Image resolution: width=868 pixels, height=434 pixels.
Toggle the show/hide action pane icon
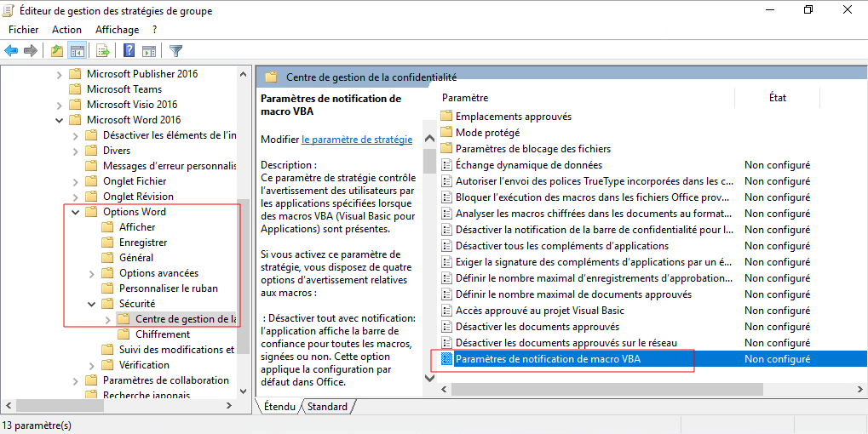(149, 51)
